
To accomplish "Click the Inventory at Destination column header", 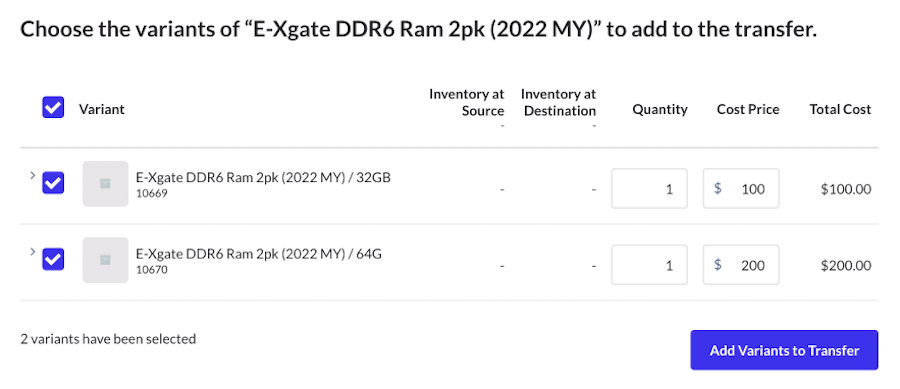I will tap(558, 102).
